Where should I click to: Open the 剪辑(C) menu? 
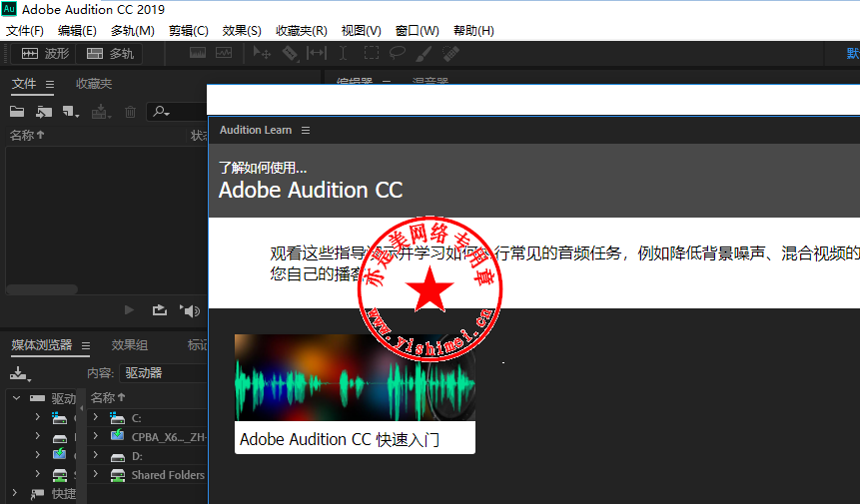pyautogui.click(x=188, y=31)
